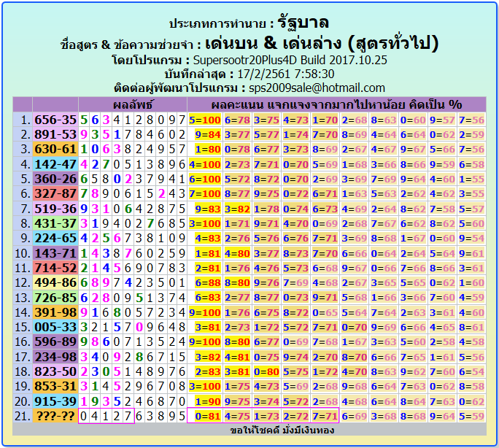This screenshot has width=499, height=448.
Task: Click the unknown result ???-?? cell
Action: [x=55, y=416]
